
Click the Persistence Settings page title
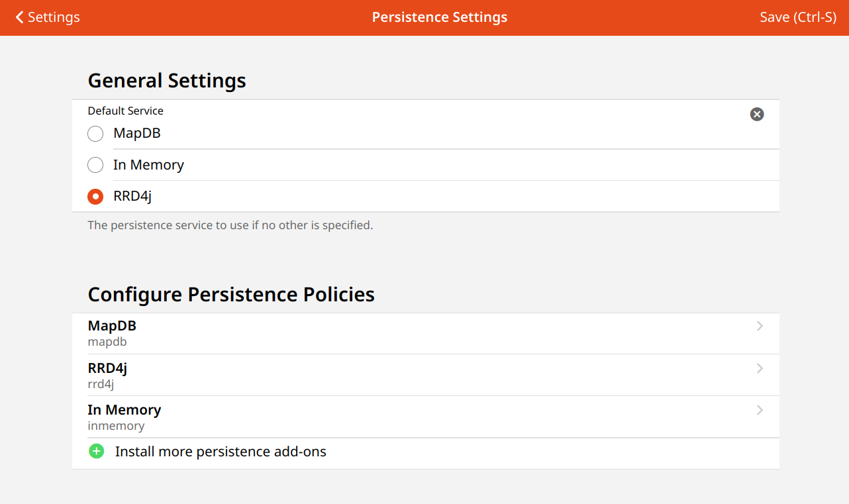(440, 17)
